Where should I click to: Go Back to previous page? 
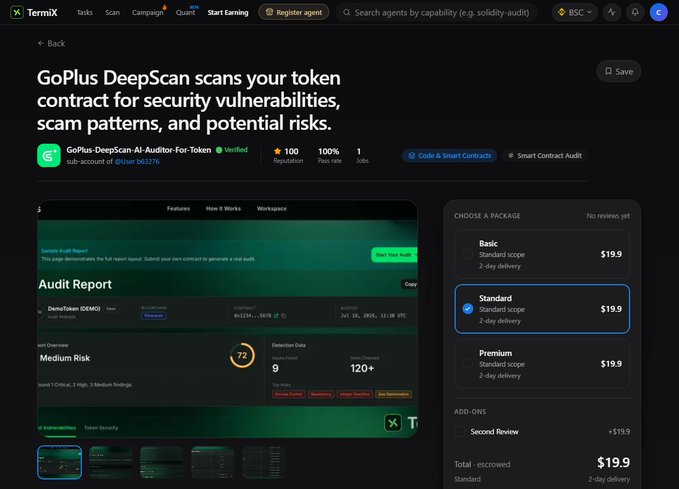[52, 43]
